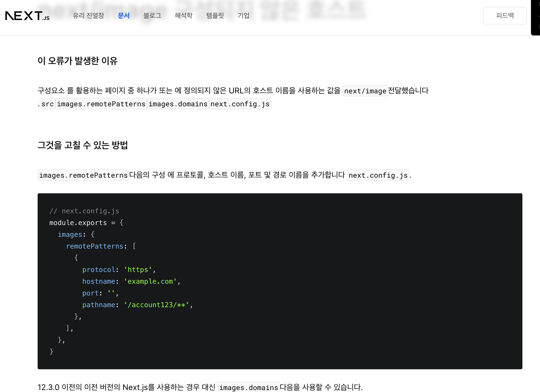Click the next/image inline code
The width and height of the screenshot is (540, 392).
365,91
